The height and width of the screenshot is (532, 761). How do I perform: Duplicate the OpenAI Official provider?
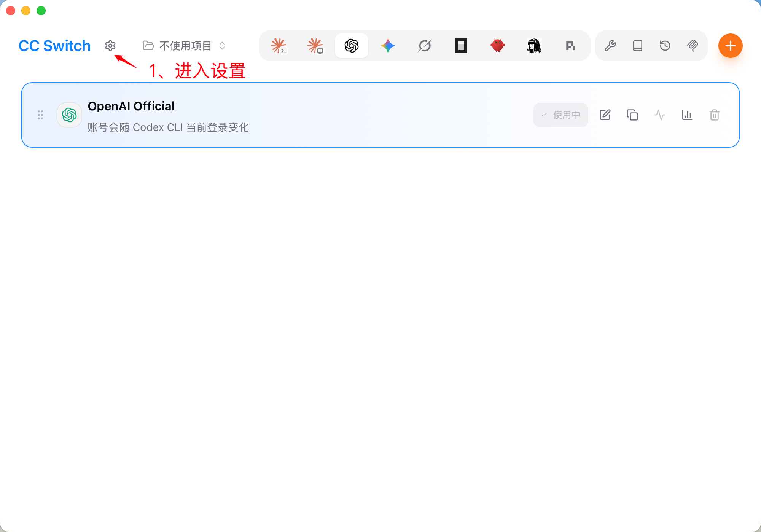[x=632, y=115]
